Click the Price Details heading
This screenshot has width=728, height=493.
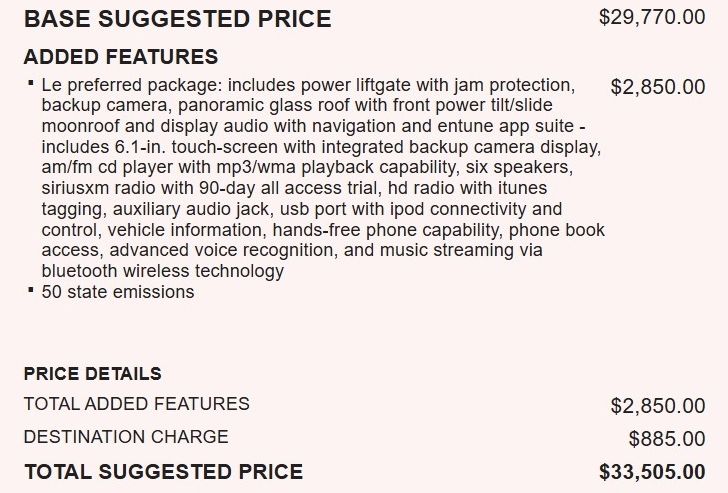pyautogui.click(x=92, y=374)
